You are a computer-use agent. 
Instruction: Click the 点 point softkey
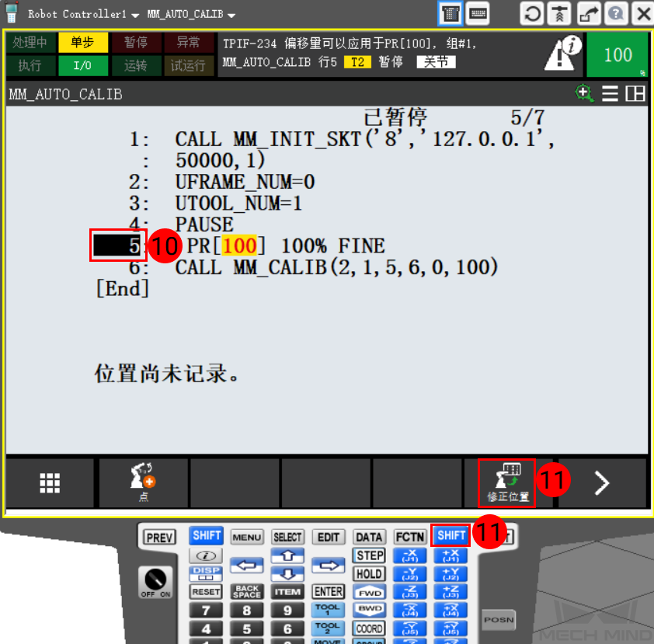144,483
